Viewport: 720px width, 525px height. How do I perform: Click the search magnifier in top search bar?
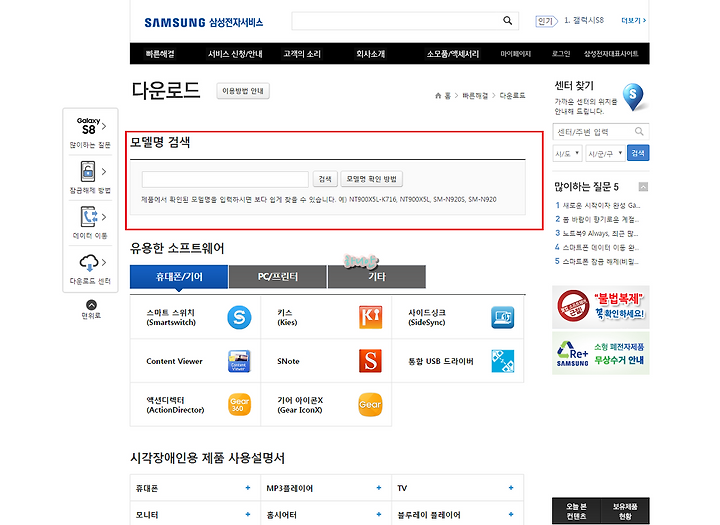coord(507,21)
